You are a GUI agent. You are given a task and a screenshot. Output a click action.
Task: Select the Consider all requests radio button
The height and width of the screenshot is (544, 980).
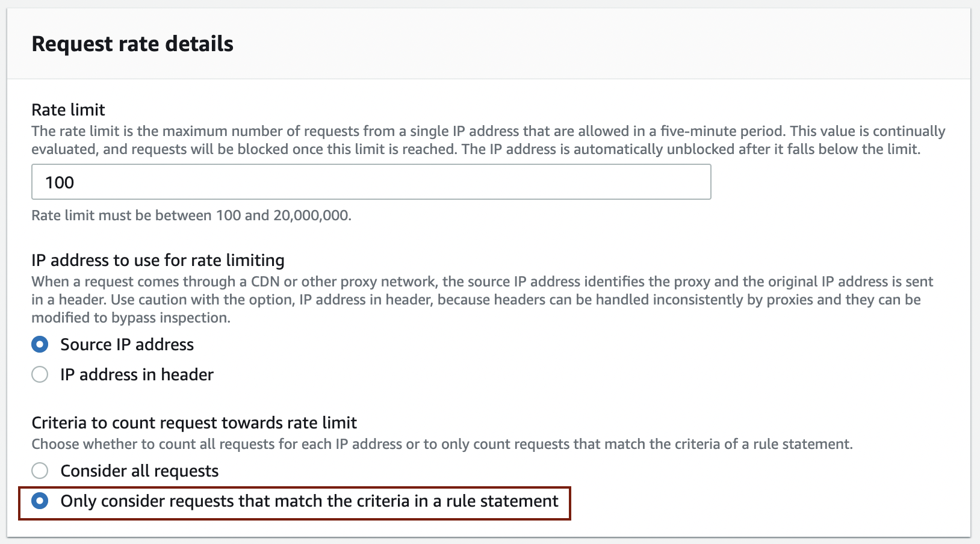40,471
